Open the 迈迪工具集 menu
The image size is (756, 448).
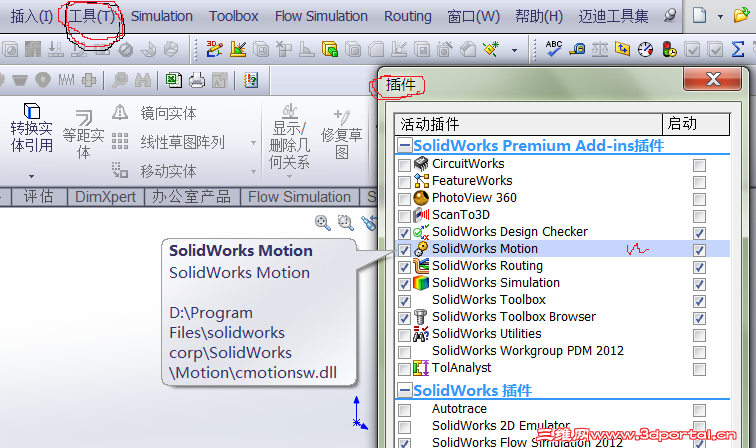(x=613, y=16)
